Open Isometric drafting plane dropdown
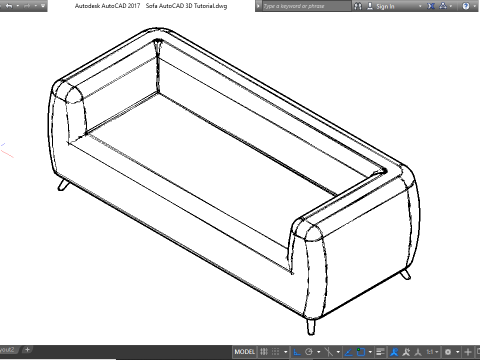Screen dimensions: 480x360 point(338,352)
